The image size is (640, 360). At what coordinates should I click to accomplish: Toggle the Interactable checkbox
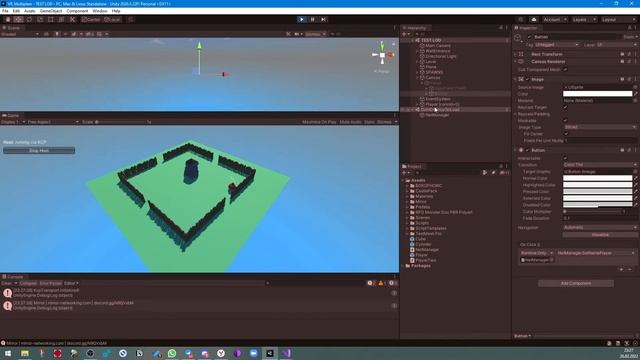pos(565,158)
